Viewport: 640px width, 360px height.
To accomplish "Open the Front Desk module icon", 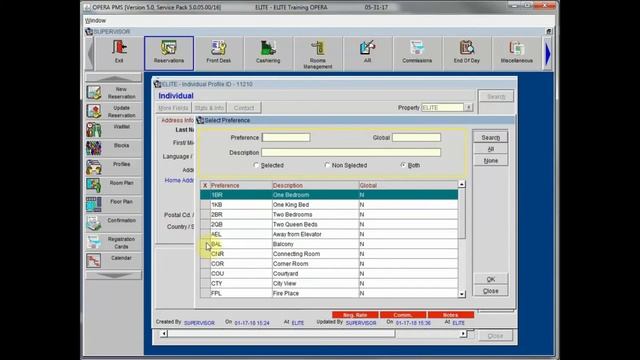I will pos(218,53).
